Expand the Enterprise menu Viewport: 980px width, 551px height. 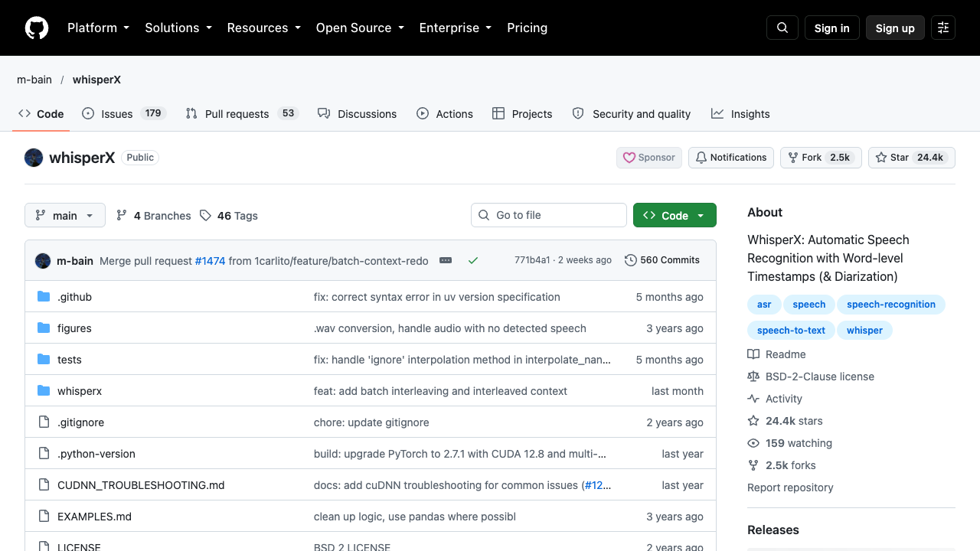456,28
